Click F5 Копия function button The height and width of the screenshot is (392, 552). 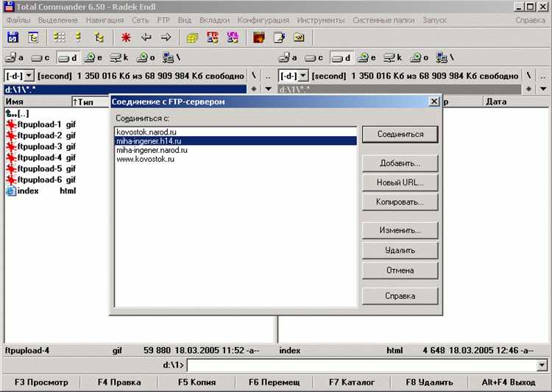[197, 382]
